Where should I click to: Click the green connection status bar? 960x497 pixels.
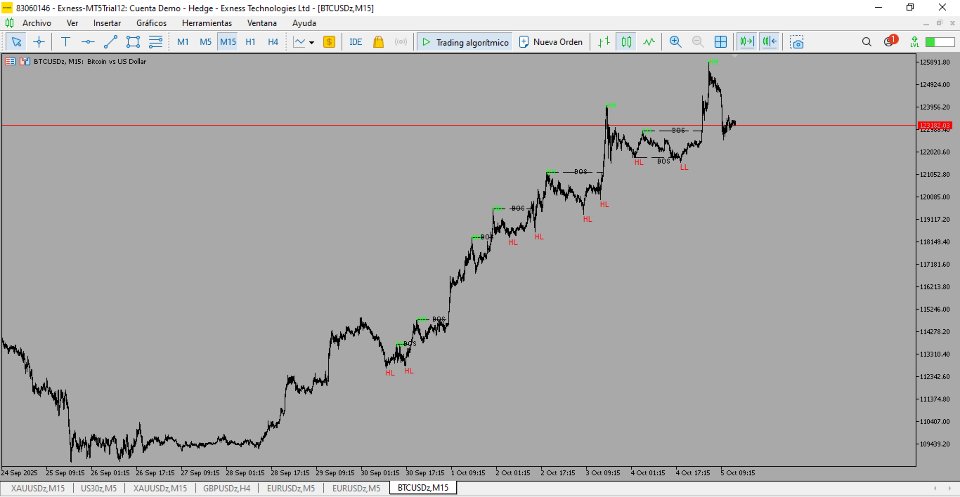[x=939, y=42]
